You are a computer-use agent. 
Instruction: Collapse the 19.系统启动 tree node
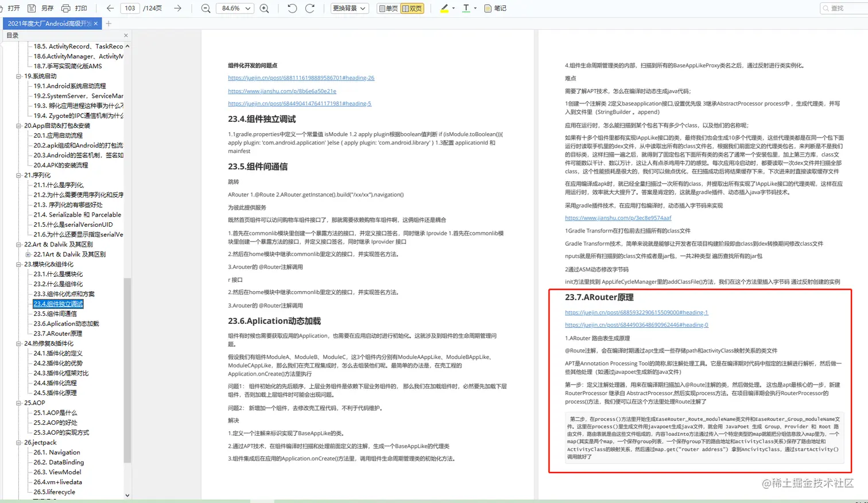(19, 76)
